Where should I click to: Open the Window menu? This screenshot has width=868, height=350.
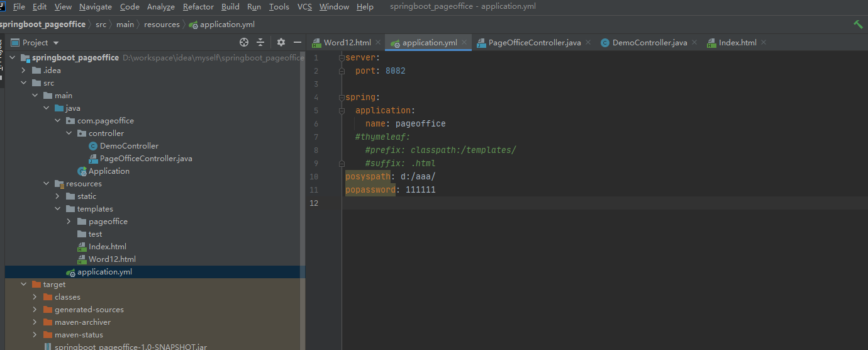coord(334,7)
